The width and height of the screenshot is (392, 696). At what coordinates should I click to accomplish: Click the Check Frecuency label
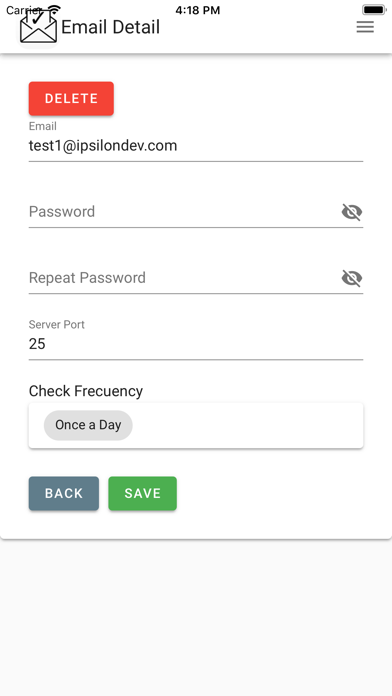coord(86,391)
